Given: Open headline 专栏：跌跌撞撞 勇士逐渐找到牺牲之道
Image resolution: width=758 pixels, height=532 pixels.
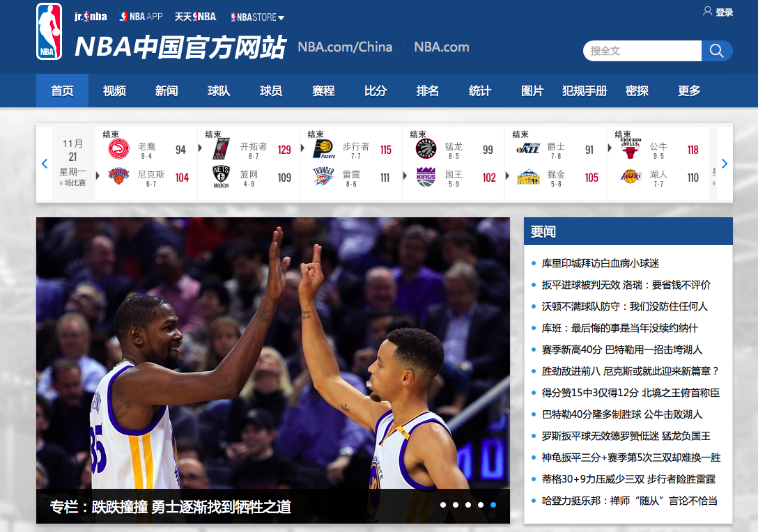Looking at the screenshot, I should click(171, 506).
